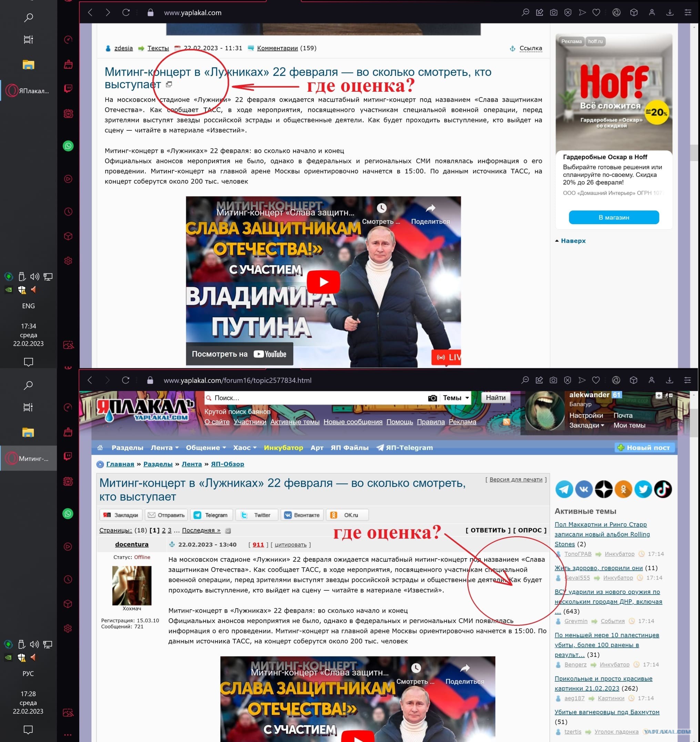Click the post rating 911 link
Viewport: 700px width, 742px height.
click(x=258, y=544)
